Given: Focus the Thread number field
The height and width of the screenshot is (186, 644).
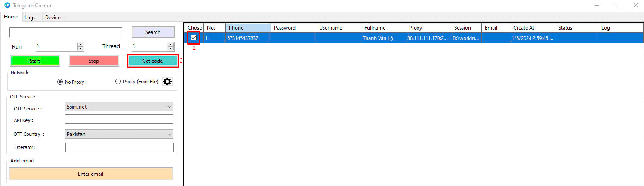Looking at the screenshot, I should 150,46.
